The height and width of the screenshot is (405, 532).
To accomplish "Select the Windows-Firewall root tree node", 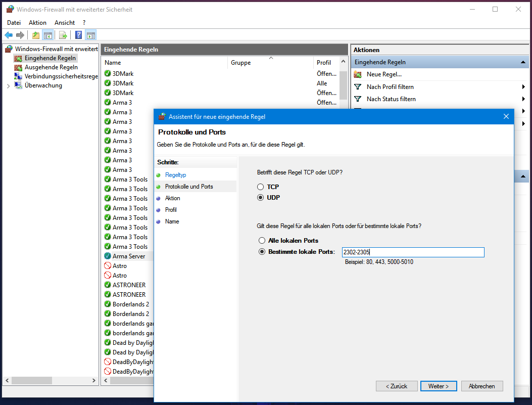I will (x=56, y=49).
